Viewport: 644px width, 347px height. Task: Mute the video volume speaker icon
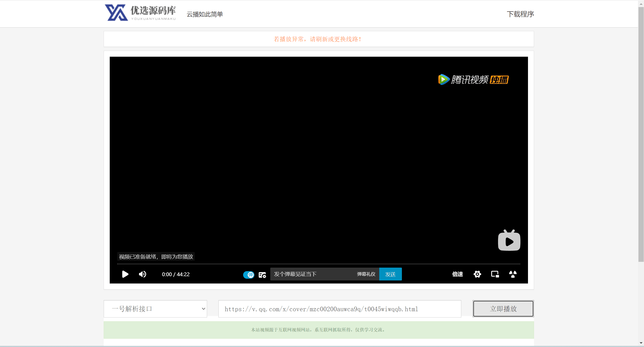[142, 274]
